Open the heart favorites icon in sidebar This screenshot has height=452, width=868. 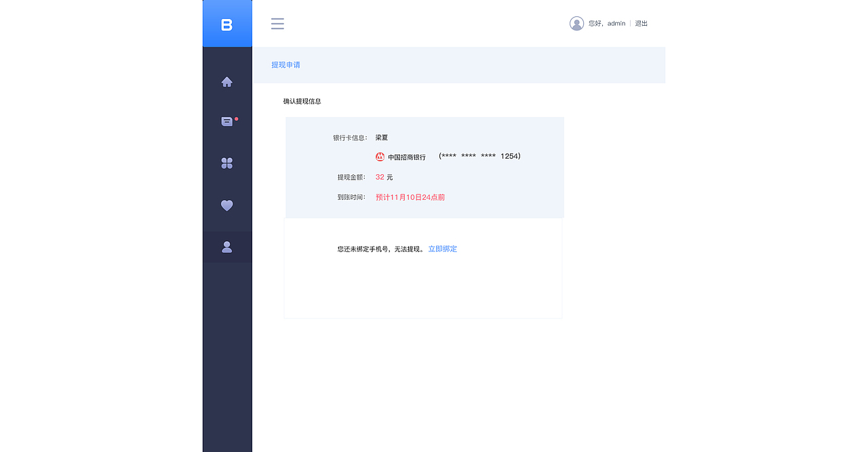point(227,205)
